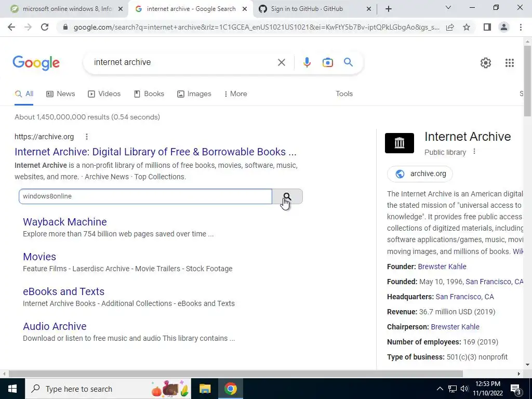Click the horizontal scrollbar thumb
This screenshot has width=532, height=399.
pyautogui.click(x=236, y=374)
